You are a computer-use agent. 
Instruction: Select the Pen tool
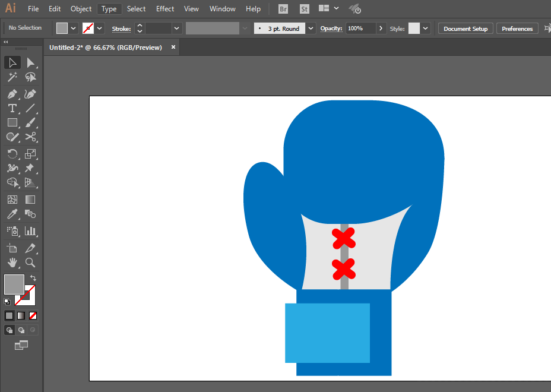point(12,94)
